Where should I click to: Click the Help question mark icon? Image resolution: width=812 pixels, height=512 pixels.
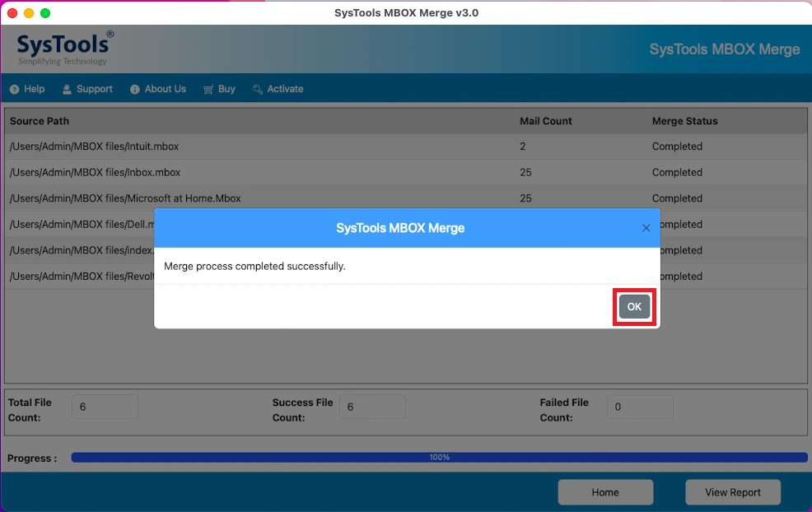[15, 89]
